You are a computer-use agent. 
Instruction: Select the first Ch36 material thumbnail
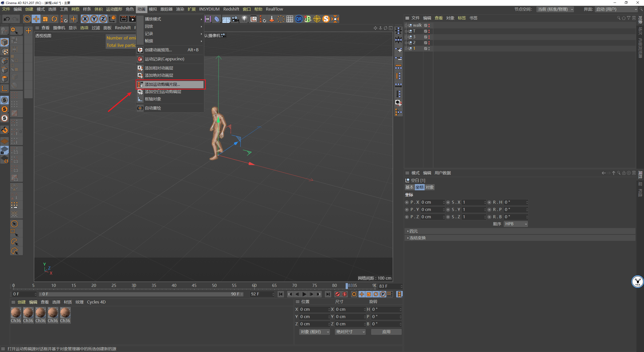click(x=16, y=313)
